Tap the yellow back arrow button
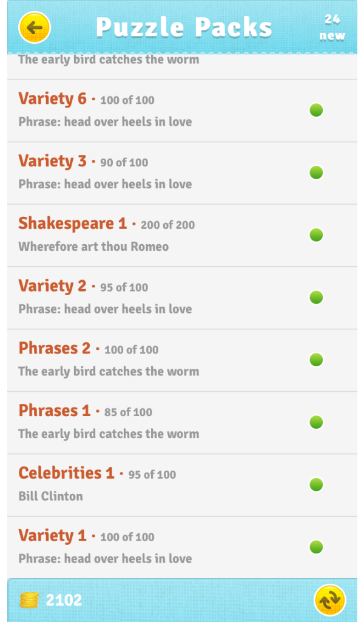 click(35, 27)
